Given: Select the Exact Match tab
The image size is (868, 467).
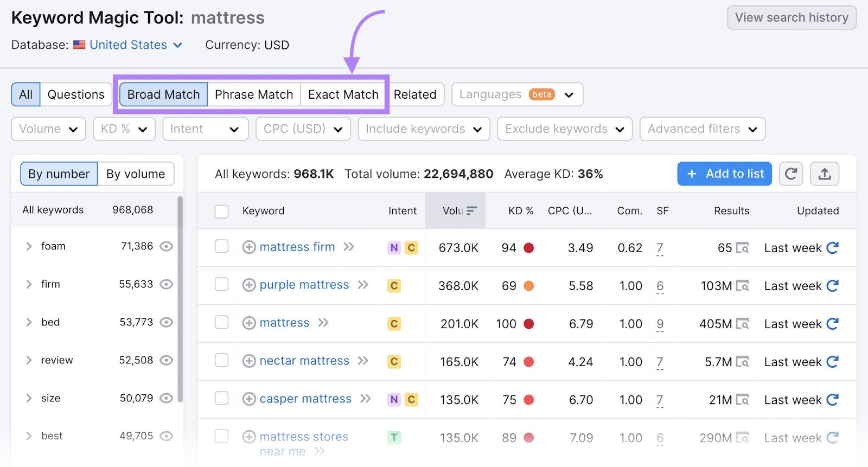Looking at the screenshot, I should (x=343, y=94).
